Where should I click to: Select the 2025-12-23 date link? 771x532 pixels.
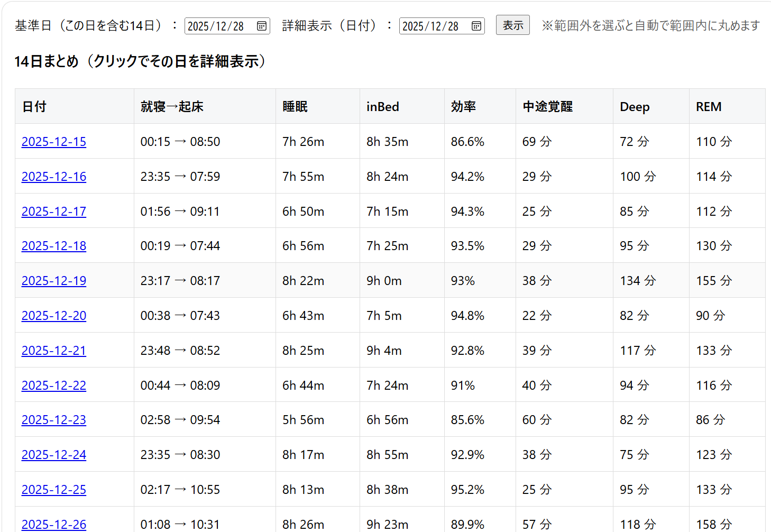click(x=54, y=420)
